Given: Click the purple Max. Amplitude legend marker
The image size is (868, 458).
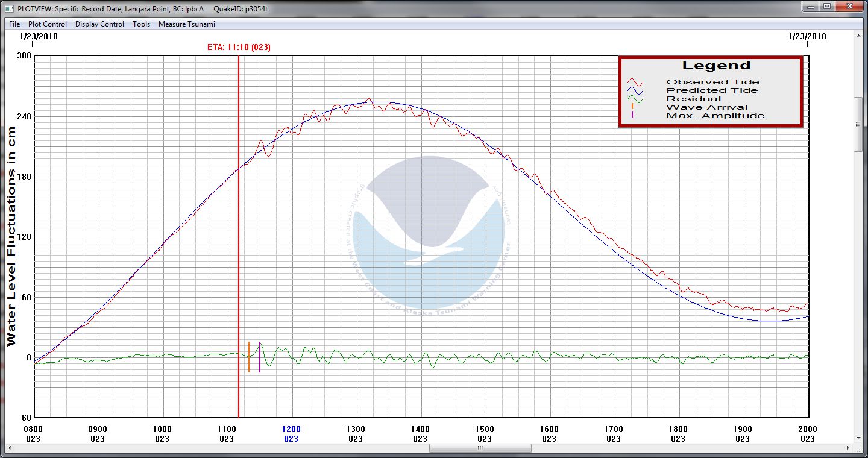Looking at the screenshot, I should [x=632, y=115].
